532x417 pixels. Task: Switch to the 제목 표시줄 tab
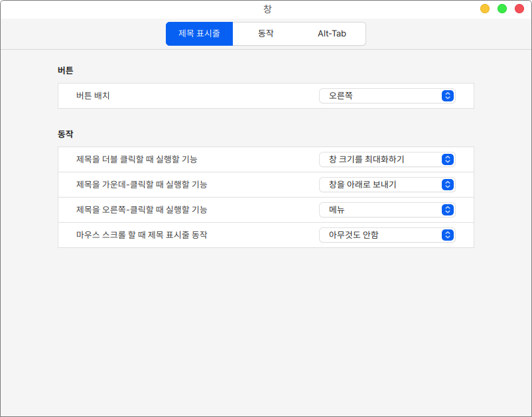click(x=199, y=34)
